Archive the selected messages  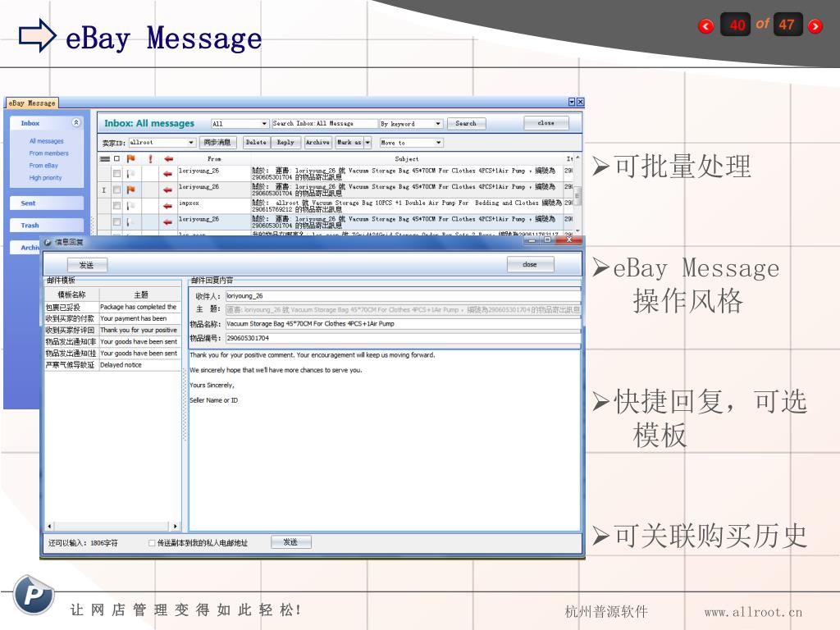(317, 143)
